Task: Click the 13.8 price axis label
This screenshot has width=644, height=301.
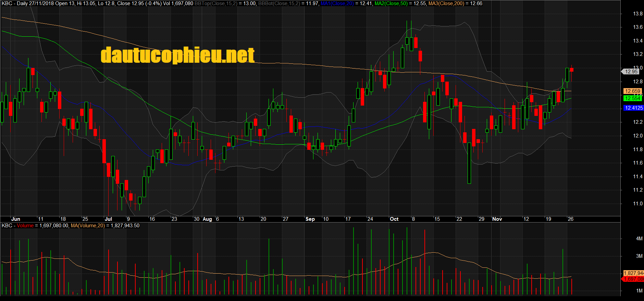Action: point(637,14)
